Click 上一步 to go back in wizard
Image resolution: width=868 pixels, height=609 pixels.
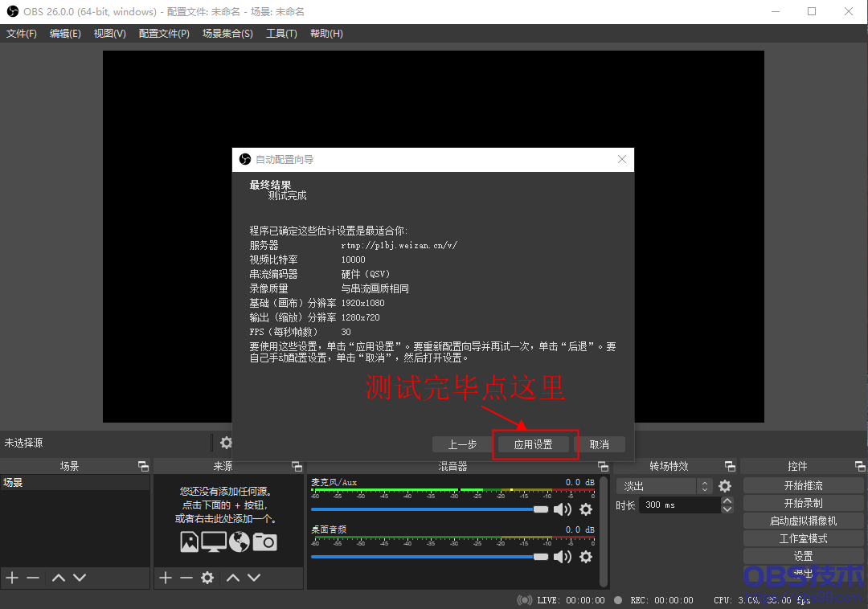pos(462,444)
